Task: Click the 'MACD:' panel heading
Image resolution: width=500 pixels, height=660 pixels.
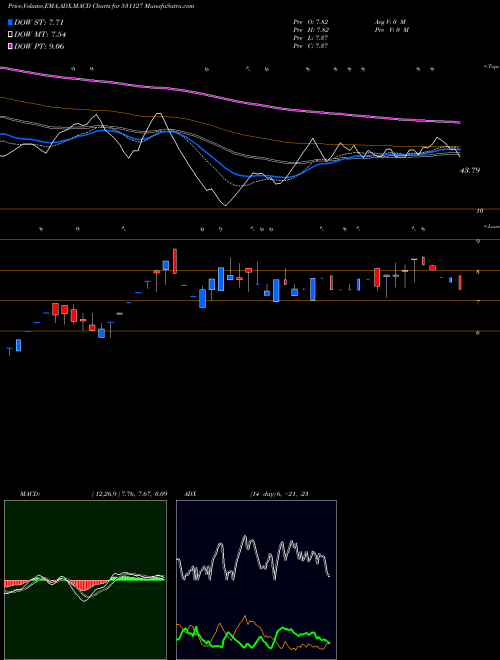Action: click(30, 494)
